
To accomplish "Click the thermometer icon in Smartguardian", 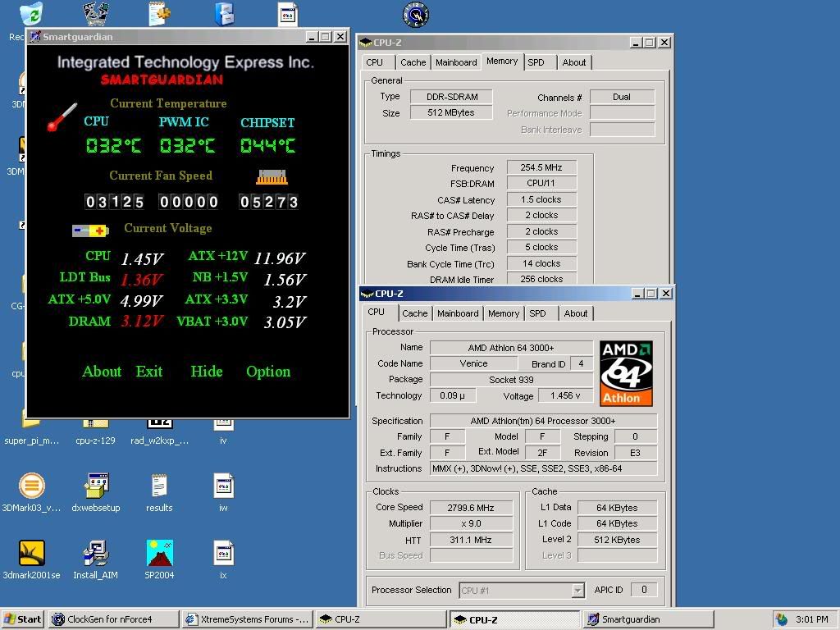I will coord(62,116).
